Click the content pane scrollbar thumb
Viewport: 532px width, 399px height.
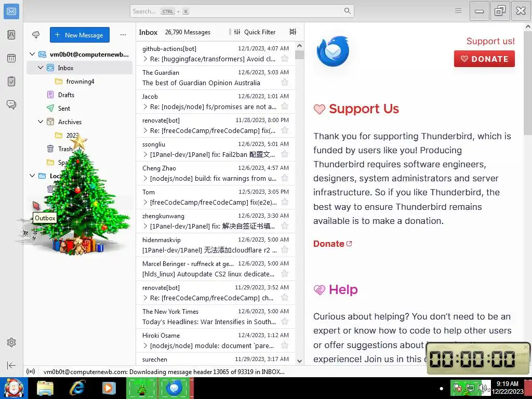point(528,83)
